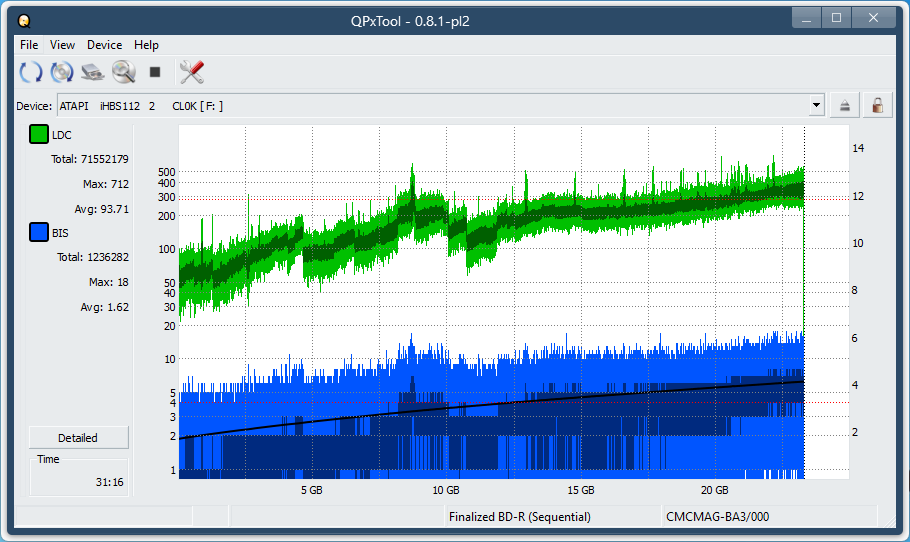Open the Help menu
This screenshot has height=542, width=910.
pyautogui.click(x=146, y=45)
